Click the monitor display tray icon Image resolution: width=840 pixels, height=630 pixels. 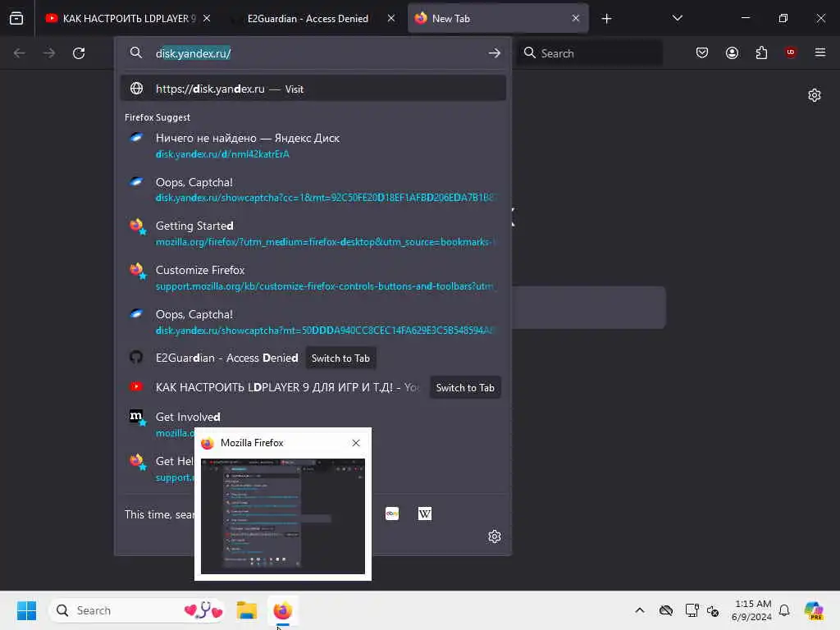point(692,610)
